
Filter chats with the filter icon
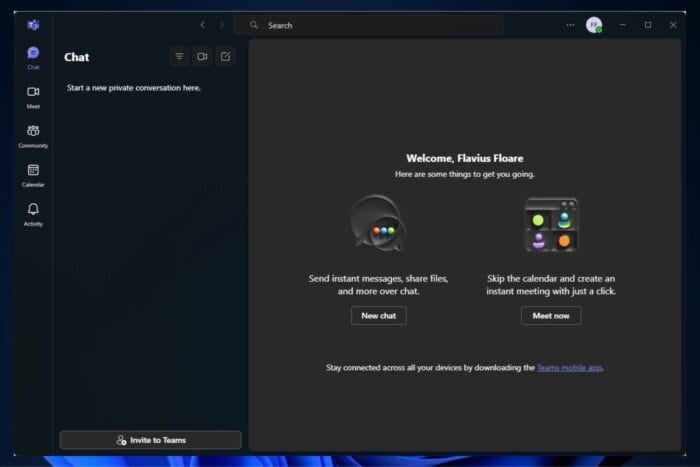pos(179,56)
